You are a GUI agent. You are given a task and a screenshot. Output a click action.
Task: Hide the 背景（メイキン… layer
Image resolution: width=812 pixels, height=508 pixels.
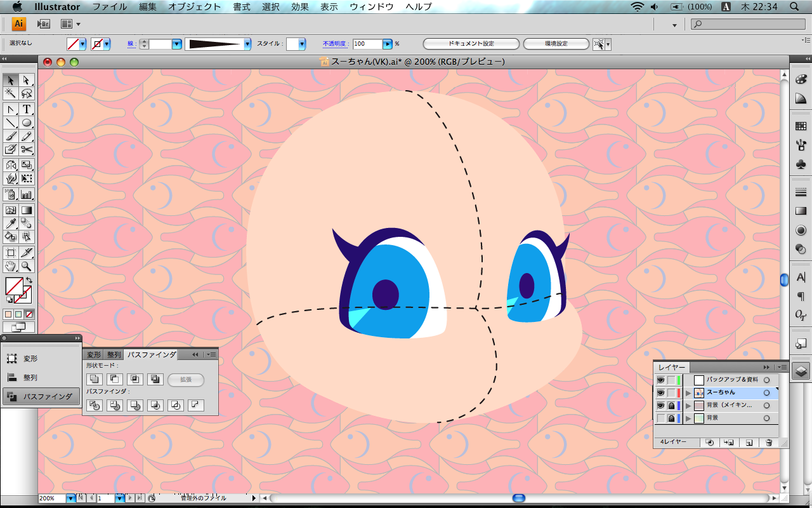660,405
